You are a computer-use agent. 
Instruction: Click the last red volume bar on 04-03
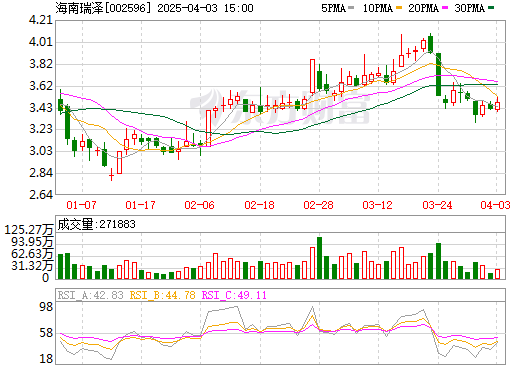coord(497,274)
